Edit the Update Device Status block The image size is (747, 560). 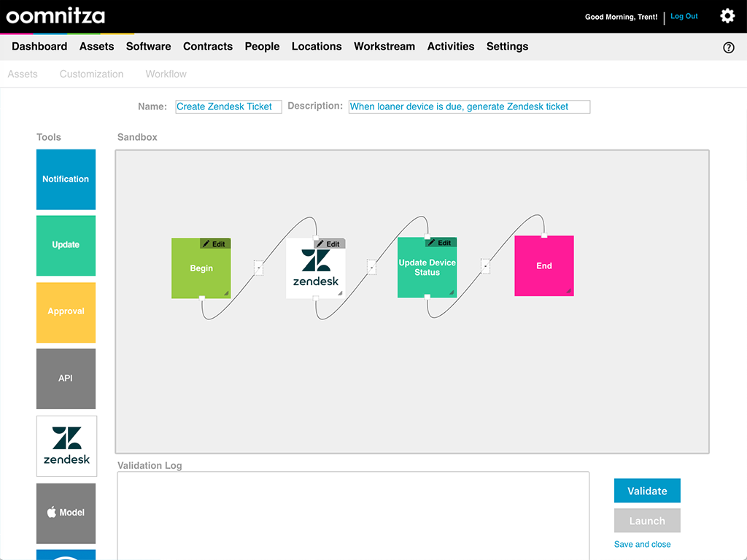coord(441,243)
